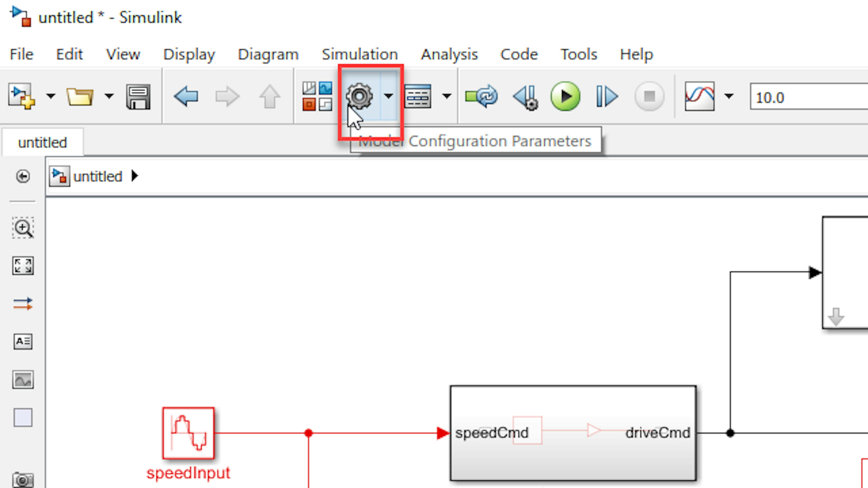This screenshot has height=488, width=868.
Task: Open the Model Explorer icon
Action: tap(418, 96)
